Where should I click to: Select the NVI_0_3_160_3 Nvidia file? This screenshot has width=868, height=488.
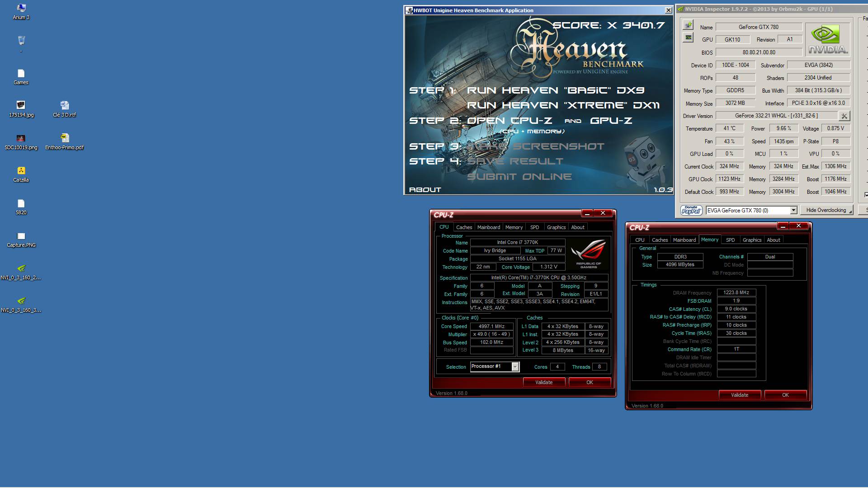coord(21,304)
